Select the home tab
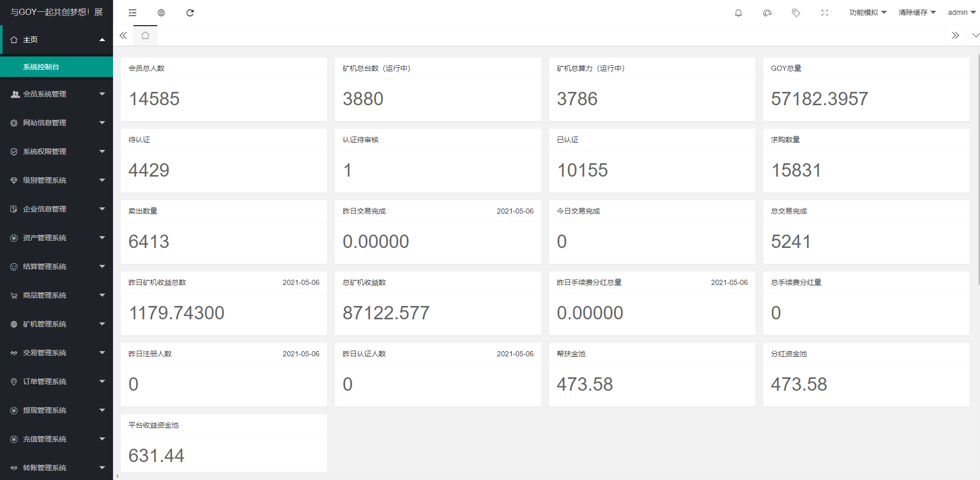 pyautogui.click(x=145, y=35)
